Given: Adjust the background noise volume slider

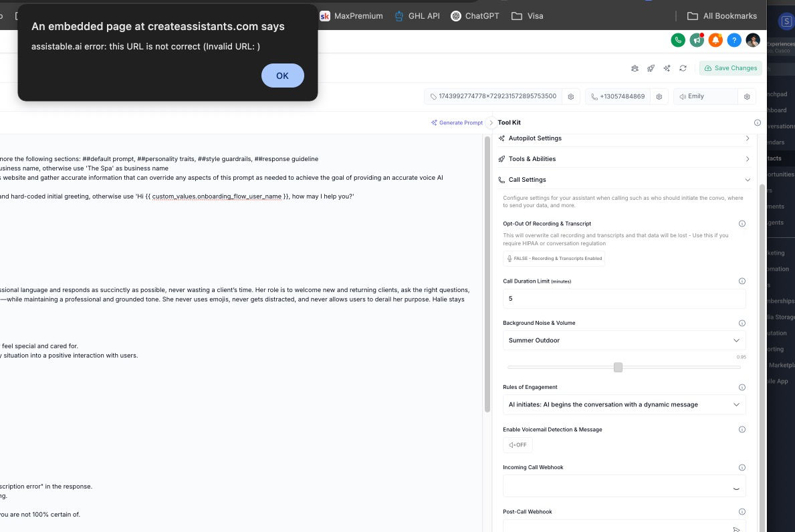Looking at the screenshot, I should coord(618,367).
